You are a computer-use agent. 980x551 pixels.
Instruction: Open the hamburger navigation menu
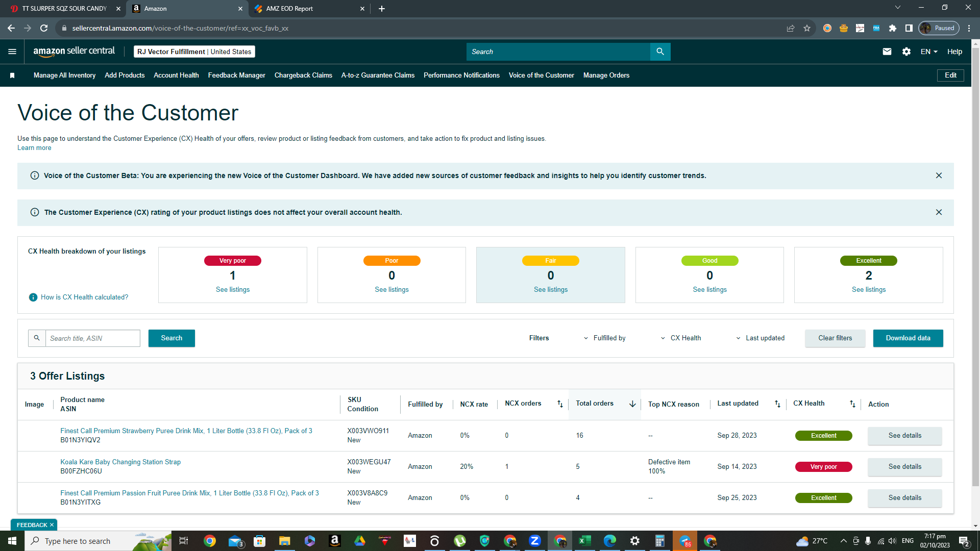(x=12, y=52)
